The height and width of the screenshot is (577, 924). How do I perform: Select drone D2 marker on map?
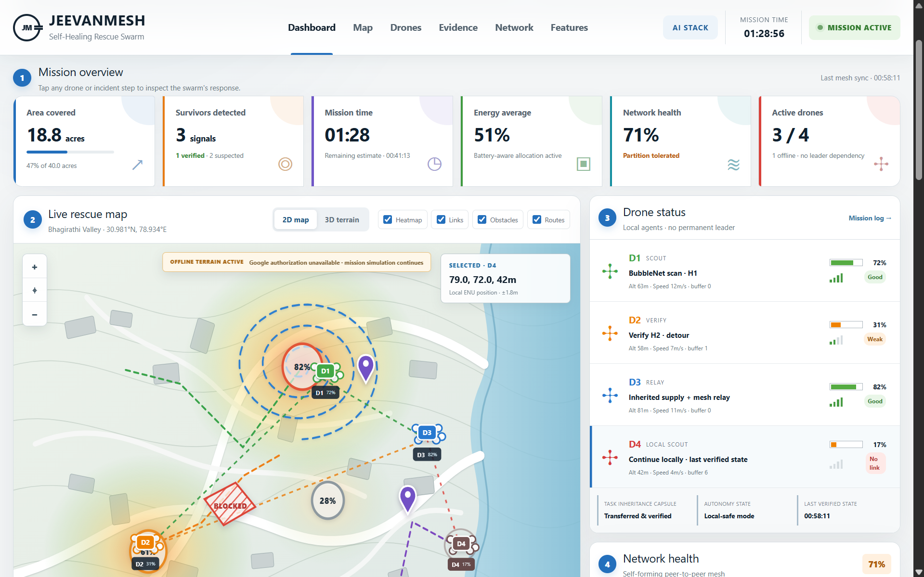[145, 542]
